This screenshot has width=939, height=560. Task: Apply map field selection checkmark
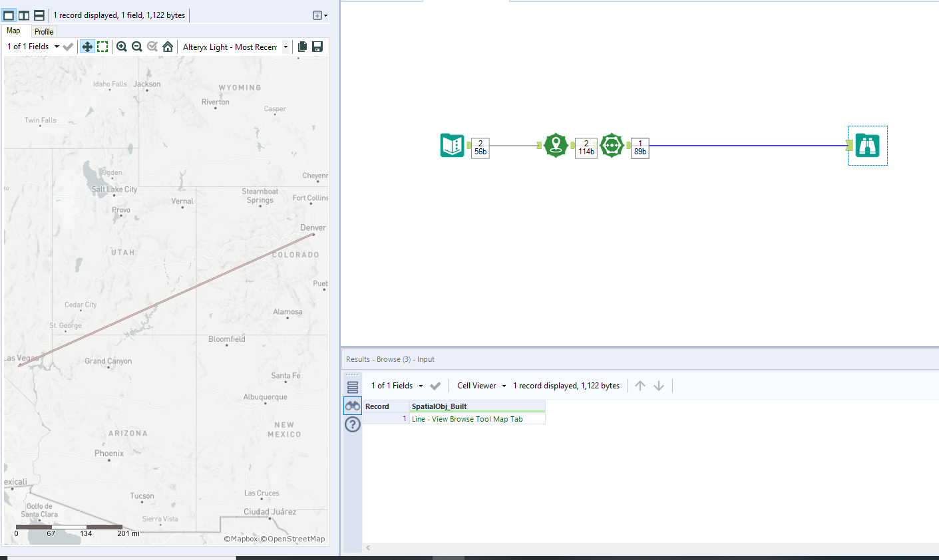click(68, 47)
